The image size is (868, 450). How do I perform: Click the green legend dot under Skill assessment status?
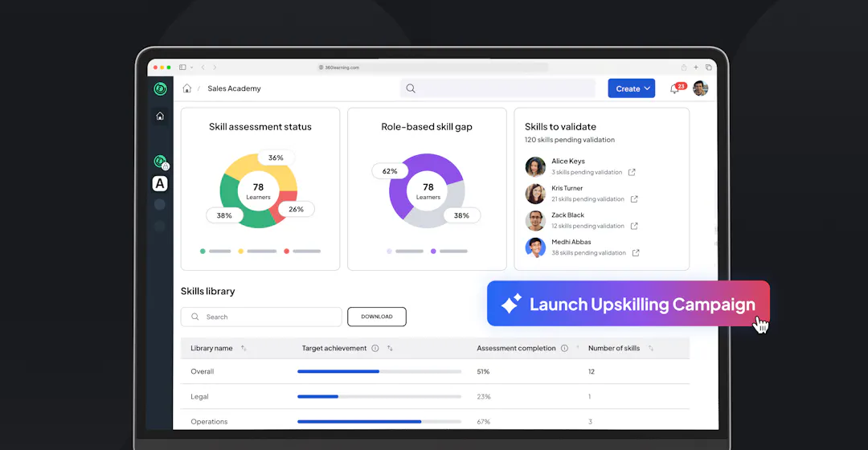[203, 252]
